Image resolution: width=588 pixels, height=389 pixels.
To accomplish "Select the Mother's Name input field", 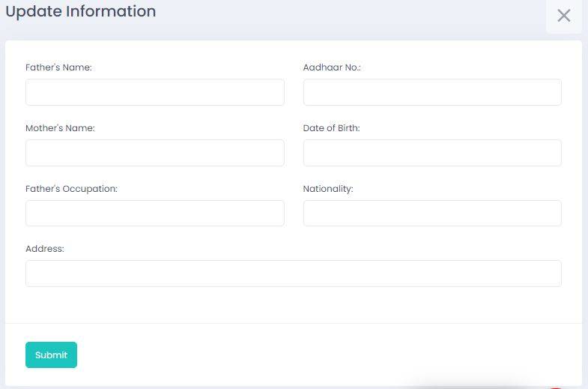I will (x=154, y=153).
